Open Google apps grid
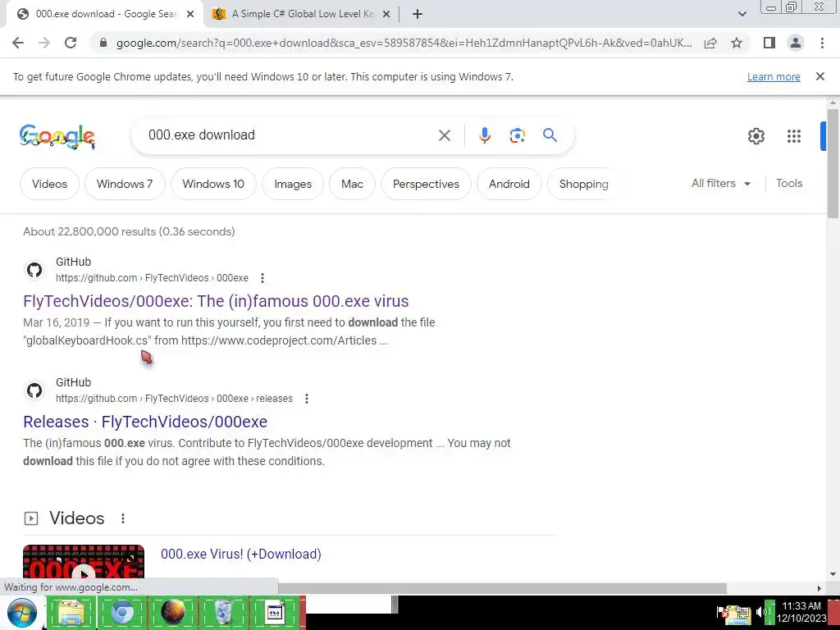Screen dimensions: 840x630 793,136
